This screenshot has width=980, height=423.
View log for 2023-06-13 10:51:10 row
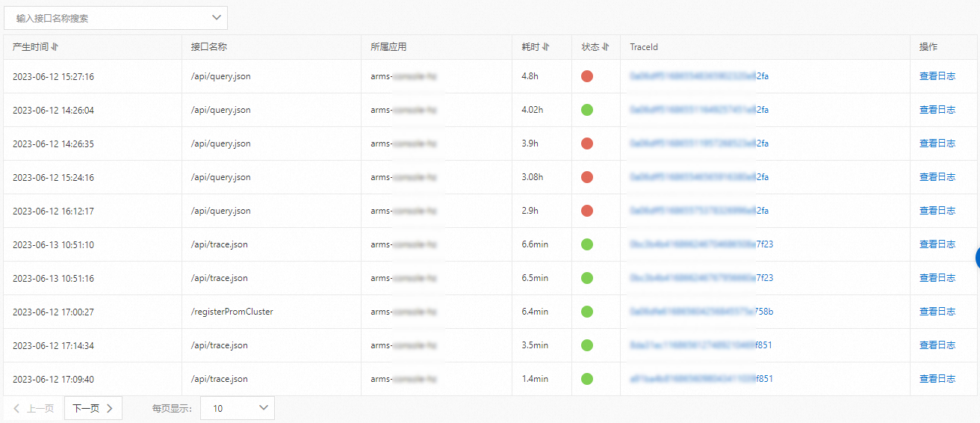[x=937, y=244]
